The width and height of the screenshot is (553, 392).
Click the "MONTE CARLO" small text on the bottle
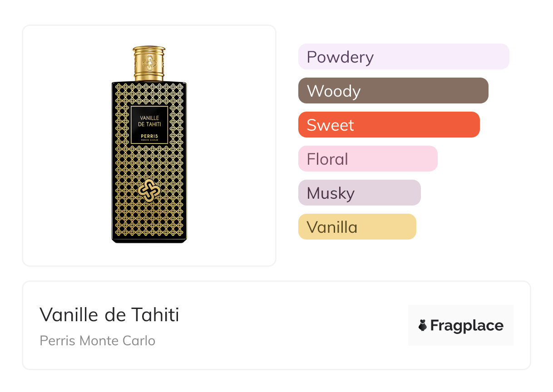tap(149, 140)
